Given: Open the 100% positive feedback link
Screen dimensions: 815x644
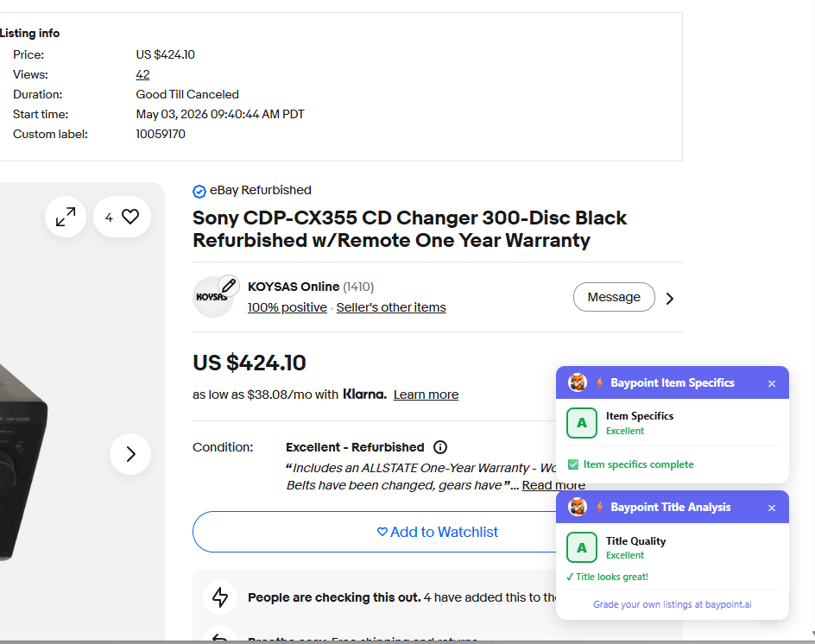Looking at the screenshot, I should pyautogui.click(x=287, y=307).
